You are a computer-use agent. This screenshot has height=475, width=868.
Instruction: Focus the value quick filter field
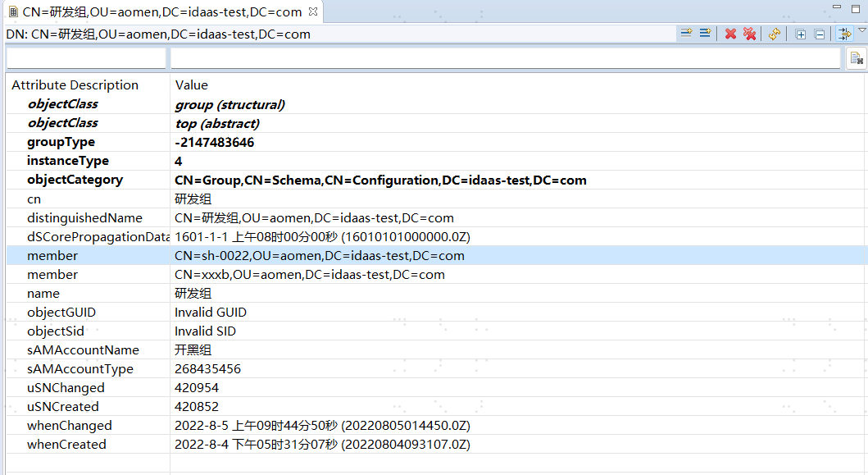click(x=506, y=58)
